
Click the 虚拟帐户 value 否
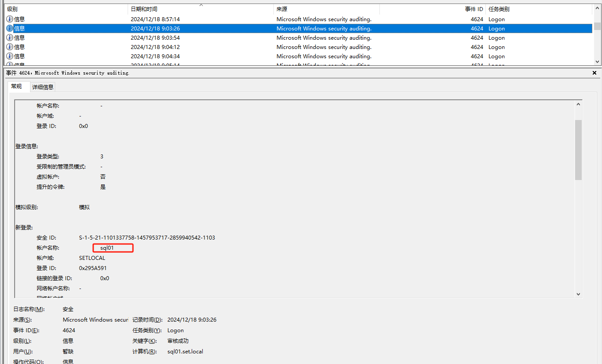click(x=103, y=176)
